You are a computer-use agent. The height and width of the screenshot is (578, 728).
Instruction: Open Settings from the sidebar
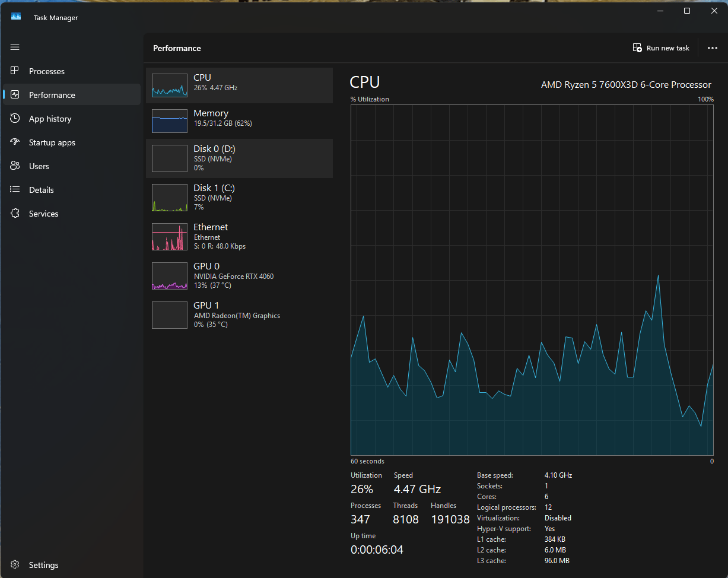[72, 565]
